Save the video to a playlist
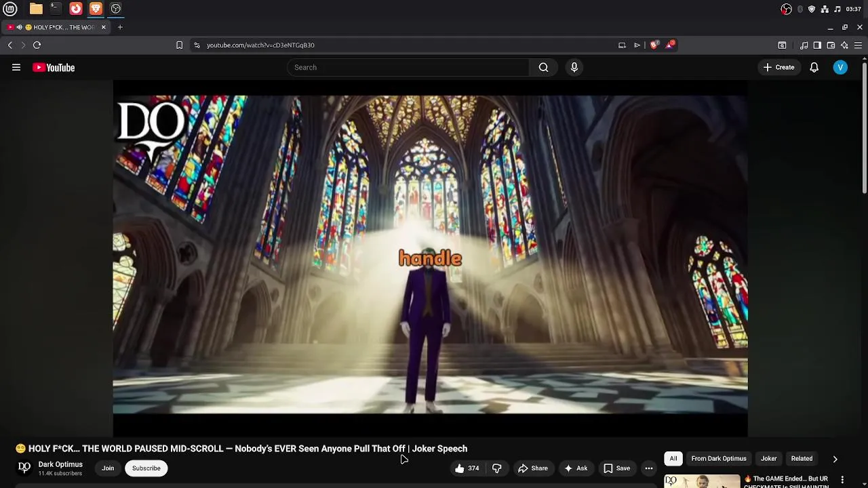868x488 pixels. [616, 468]
